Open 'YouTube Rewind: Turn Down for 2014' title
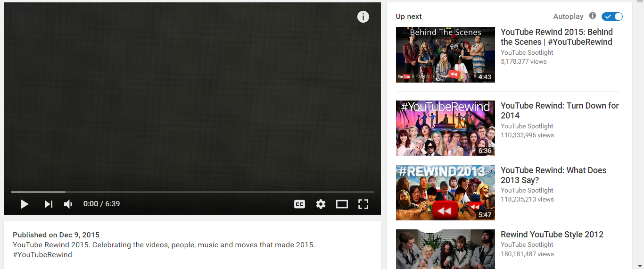This screenshot has height=269, width=644. click(x=560, y=110)
